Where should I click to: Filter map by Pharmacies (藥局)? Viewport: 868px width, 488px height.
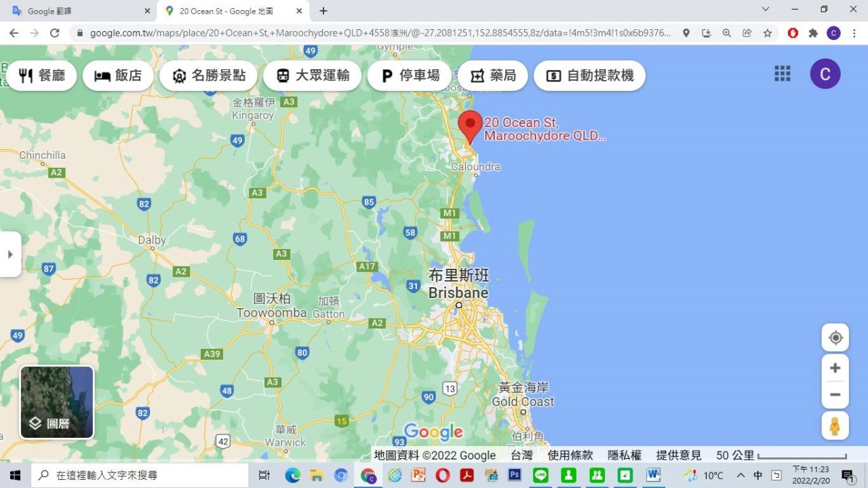(x=493, y=75)
